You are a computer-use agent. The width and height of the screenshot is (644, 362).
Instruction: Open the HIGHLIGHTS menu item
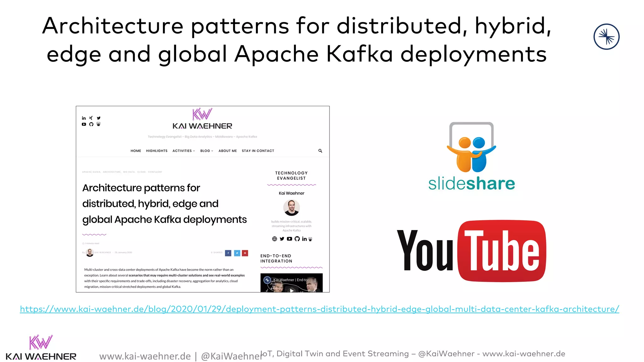[157, 151]
